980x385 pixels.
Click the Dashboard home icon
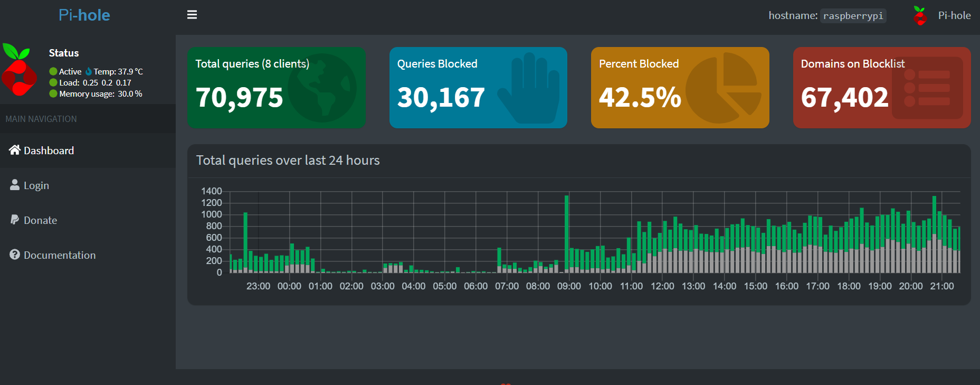pyautogui.click(x=15, y=150)
